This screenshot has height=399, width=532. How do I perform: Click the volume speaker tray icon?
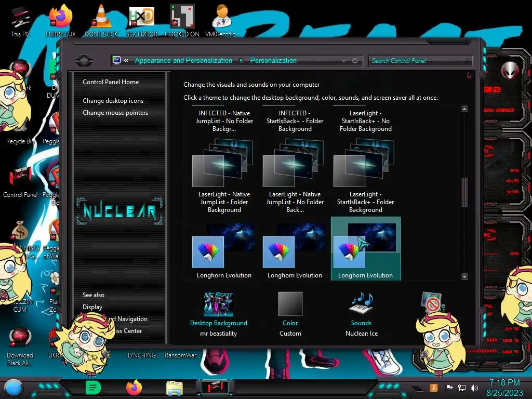click(x=474, y=388)
